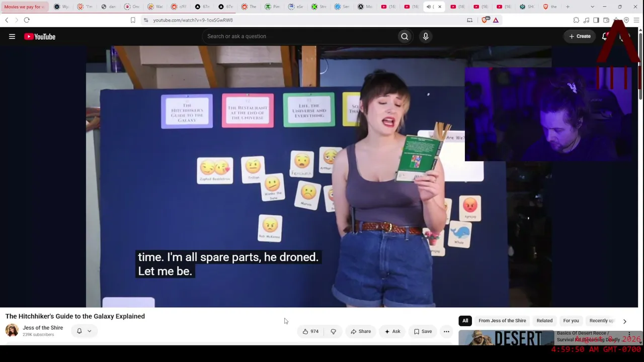The width and height of the screenshot is (644, 362).
Task: Click the video title text
Action: 75,316
